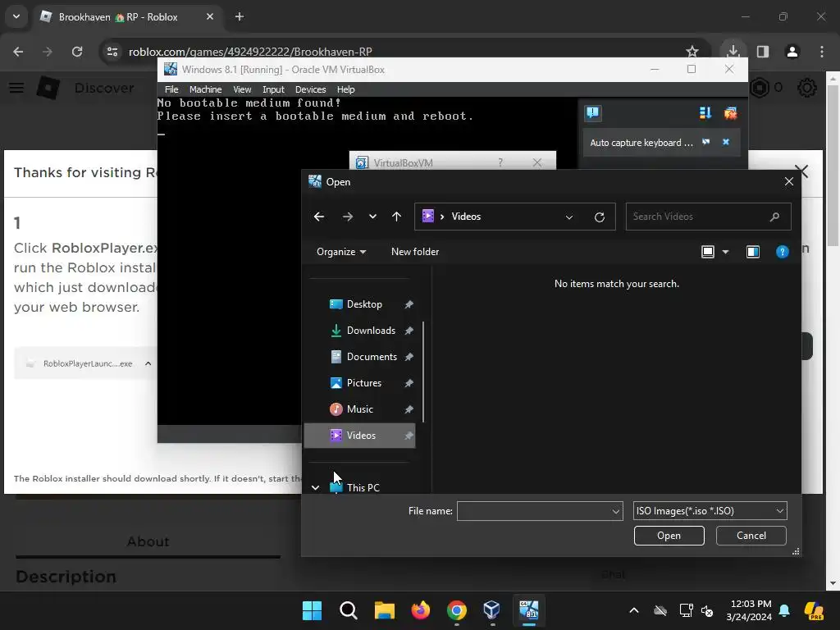
Task: Open the About tab on Roblox page
Action: [x=148, y=541]
